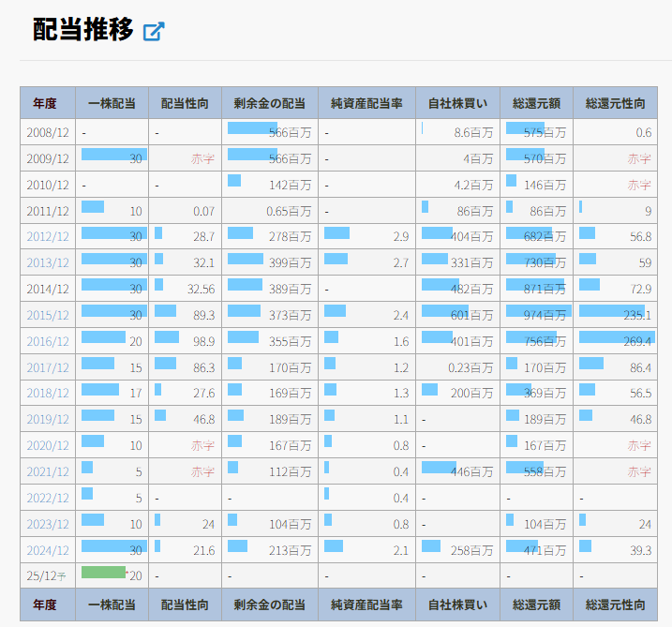This screenshot has height=627, width=672.
Task: Select the 2017/12 year link
Action: click(x=48, y=368)
